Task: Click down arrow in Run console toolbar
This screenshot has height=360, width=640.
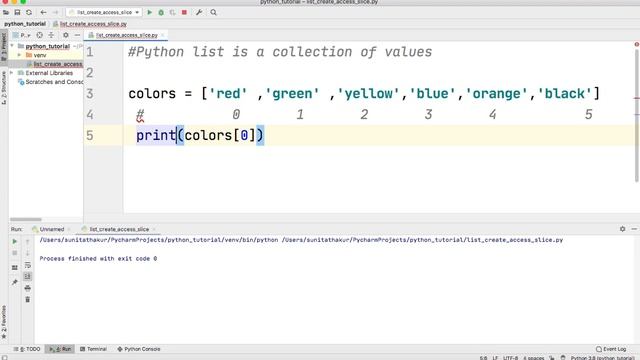Action: pyautogui.click(x=27, y=253)
